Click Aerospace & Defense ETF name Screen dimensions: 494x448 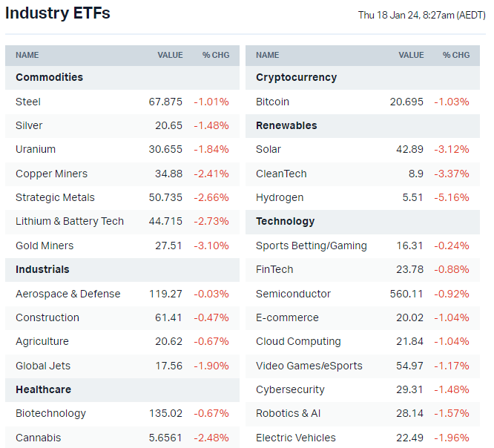click(67, 294)
